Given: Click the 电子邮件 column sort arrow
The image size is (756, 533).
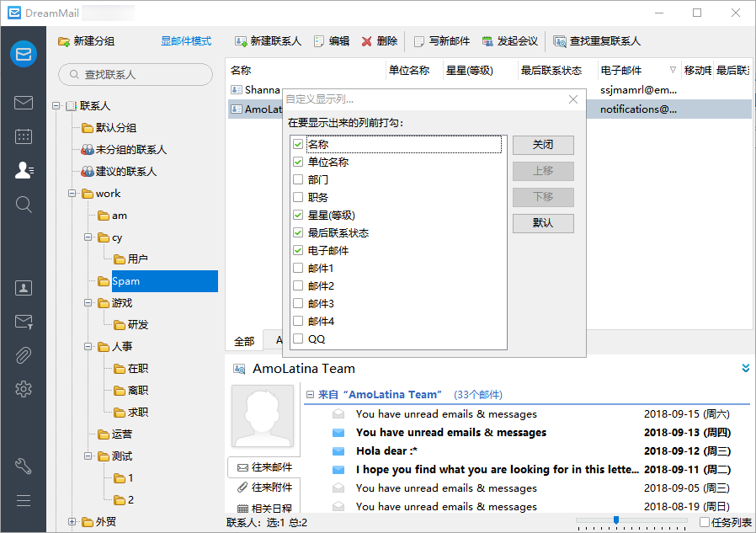Looking at the screenshot, I should coord(673,71).
